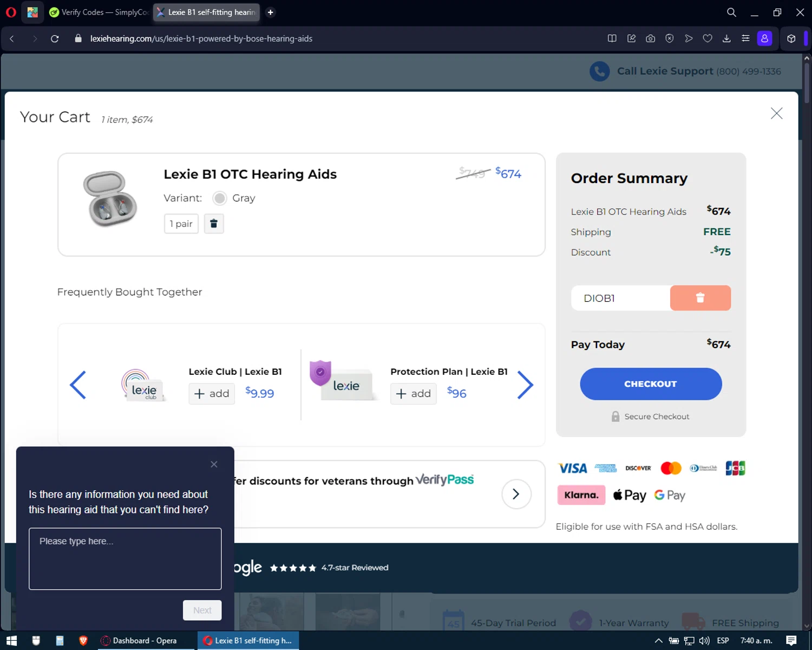Viewport: 812px width, 650px height.
Task: Remove the DIOB1 discount code
Action: (x=700, y=298)
